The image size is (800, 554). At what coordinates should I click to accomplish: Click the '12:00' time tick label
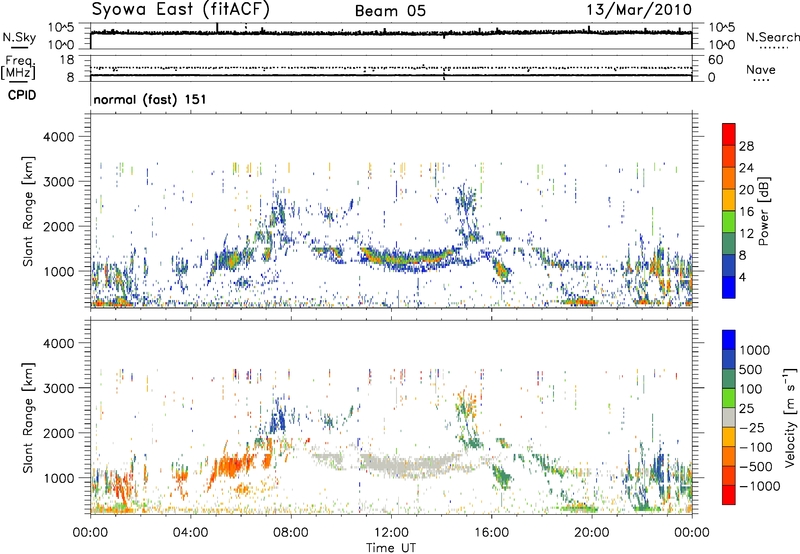(391, 533)
